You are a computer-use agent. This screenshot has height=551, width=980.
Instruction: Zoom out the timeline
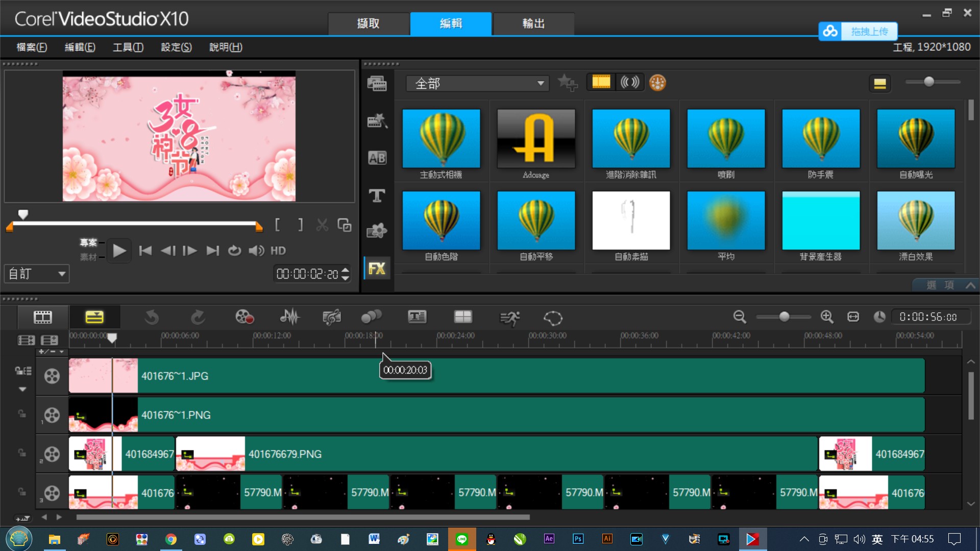coord(740,317)
